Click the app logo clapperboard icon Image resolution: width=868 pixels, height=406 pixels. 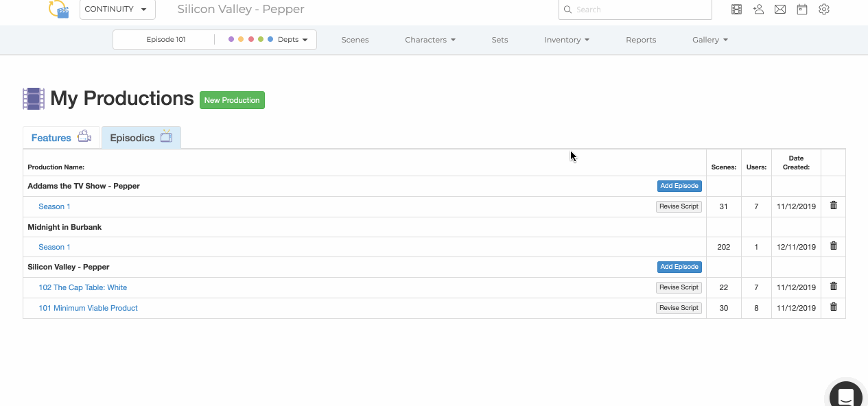tap(59, 9)
